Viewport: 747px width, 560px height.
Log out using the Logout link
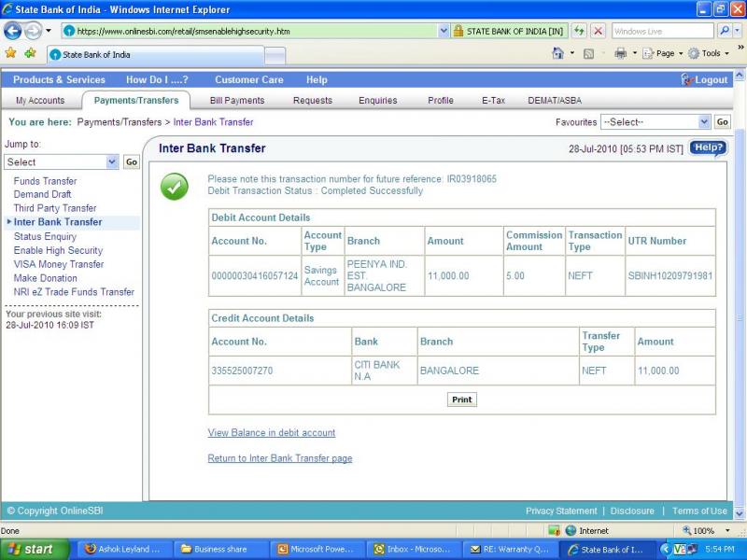pyautogui.click(x=704, y=80)
